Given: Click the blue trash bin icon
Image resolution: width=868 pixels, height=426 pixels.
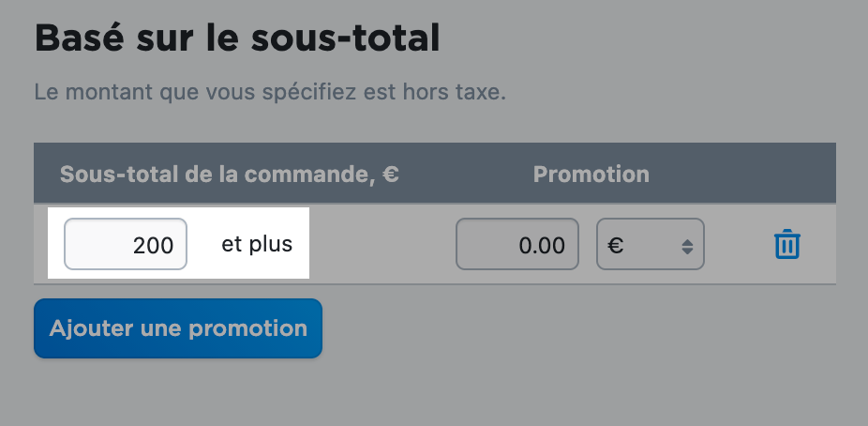Looking at the screenshot, I should (x=786, y=244).
